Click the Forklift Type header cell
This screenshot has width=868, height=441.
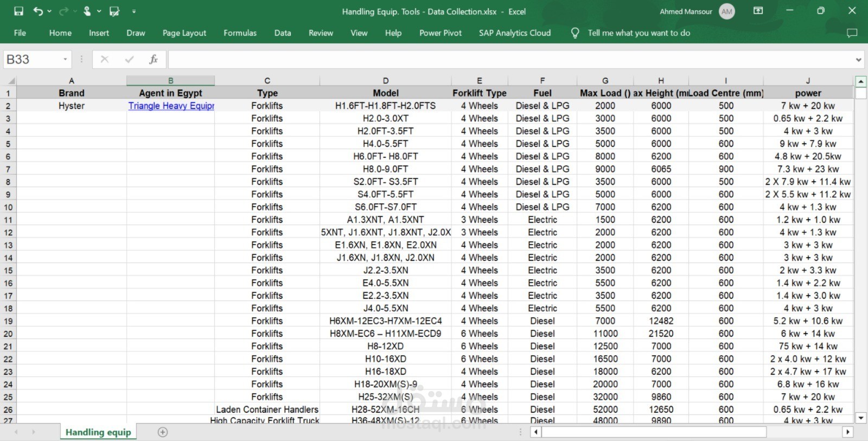pos(480,93)
